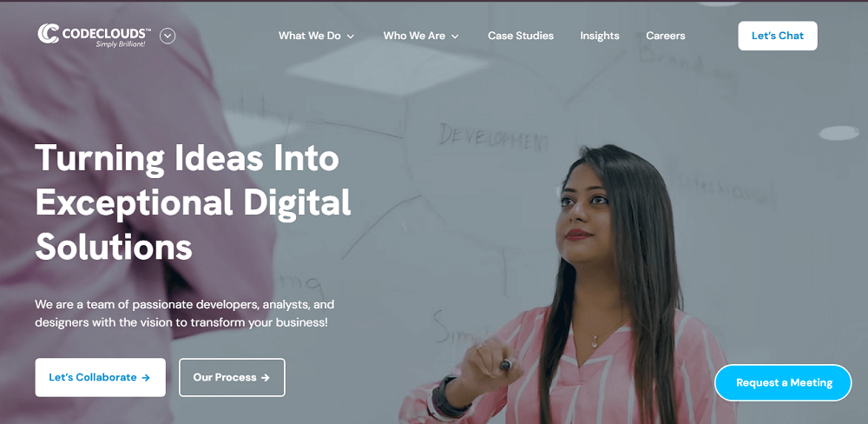868x424 pixels.
Task: Click the blue Request a Meeting button
Action: (783, 382)
